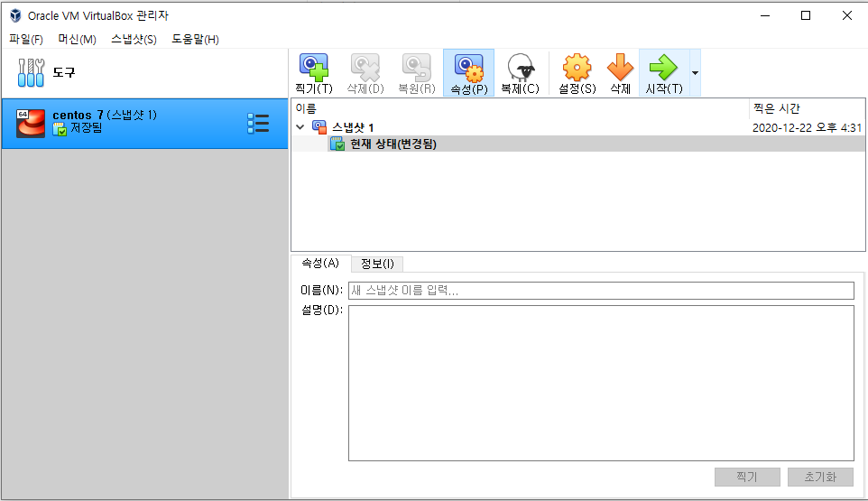Click the 도구 tools icon
The height and width of the screenshot is (501, 868).
pos(31,72)
